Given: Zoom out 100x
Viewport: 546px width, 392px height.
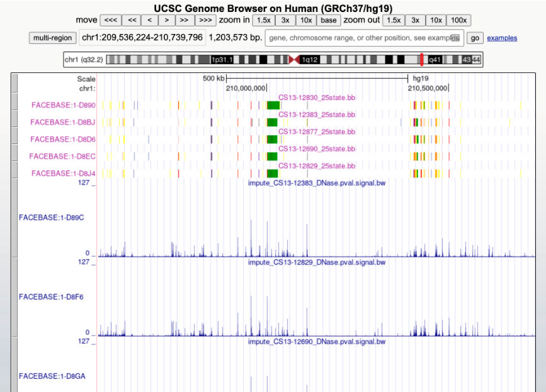Looking at the screenshot, I should [x=458, y=20].
